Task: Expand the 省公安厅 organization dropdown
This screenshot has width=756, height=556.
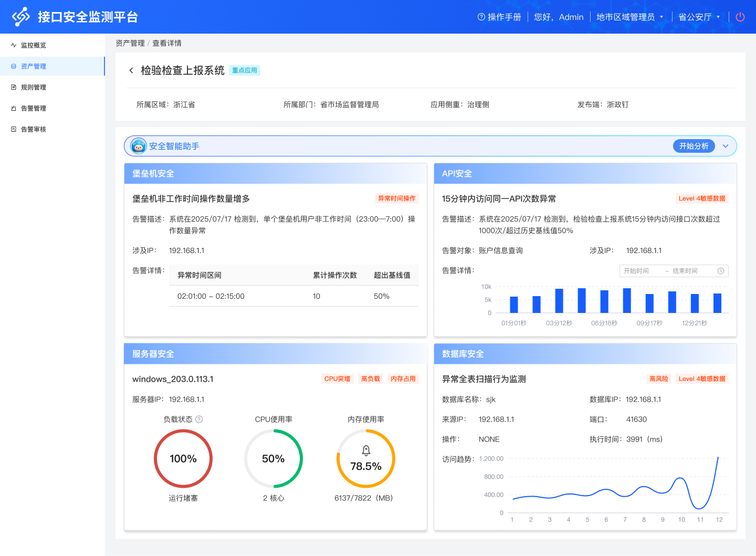Action: click(718, 17)
